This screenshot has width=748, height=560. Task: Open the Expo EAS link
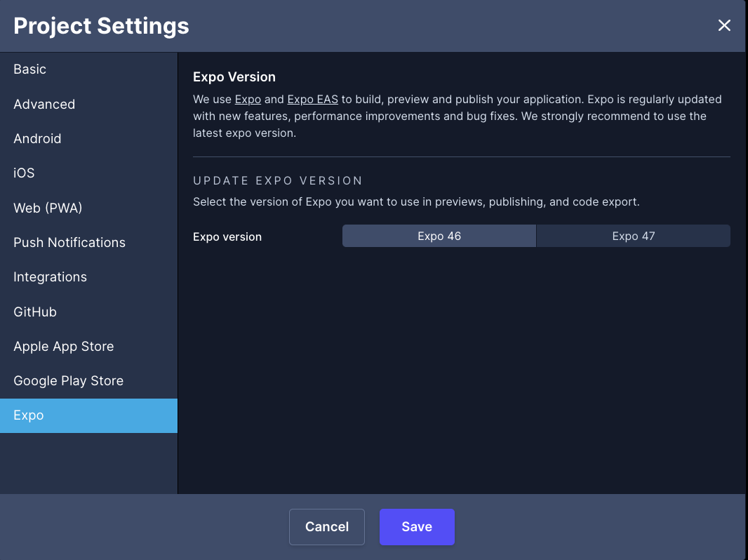pos(312,99)
